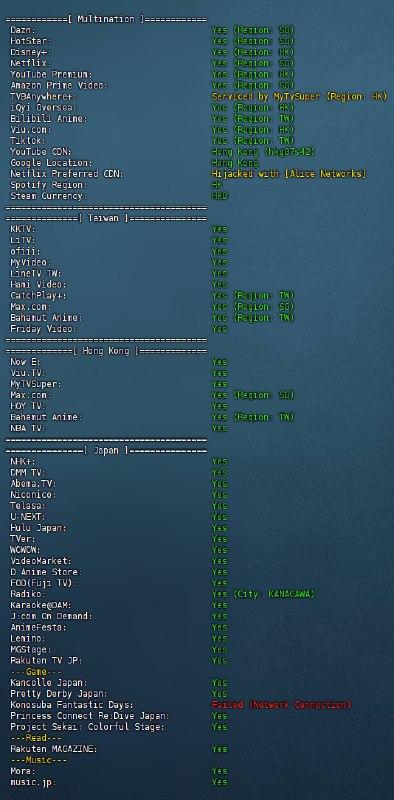Click the Viu.com row's "Yes (Region: HK)" result
394x800 pixels.
[253, 130]
